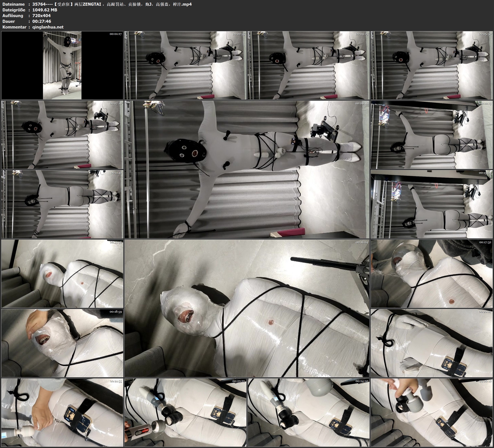
Task: Click the thumbnail timestamped 00:01:27
Action: [62, 65]
